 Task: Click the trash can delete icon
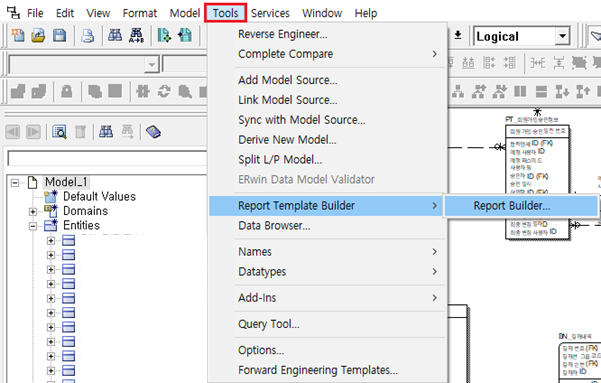click(80, 132)
